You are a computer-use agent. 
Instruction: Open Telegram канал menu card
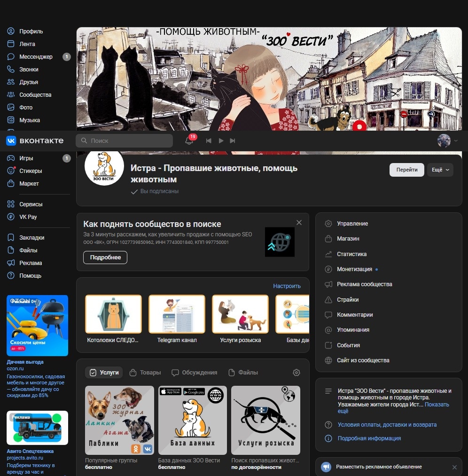(x=177, y=319)
